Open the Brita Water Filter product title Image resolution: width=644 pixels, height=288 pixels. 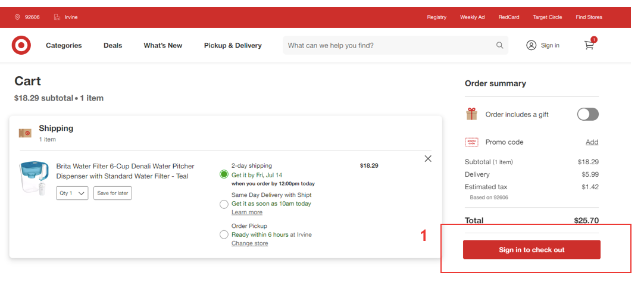[125, 171]
